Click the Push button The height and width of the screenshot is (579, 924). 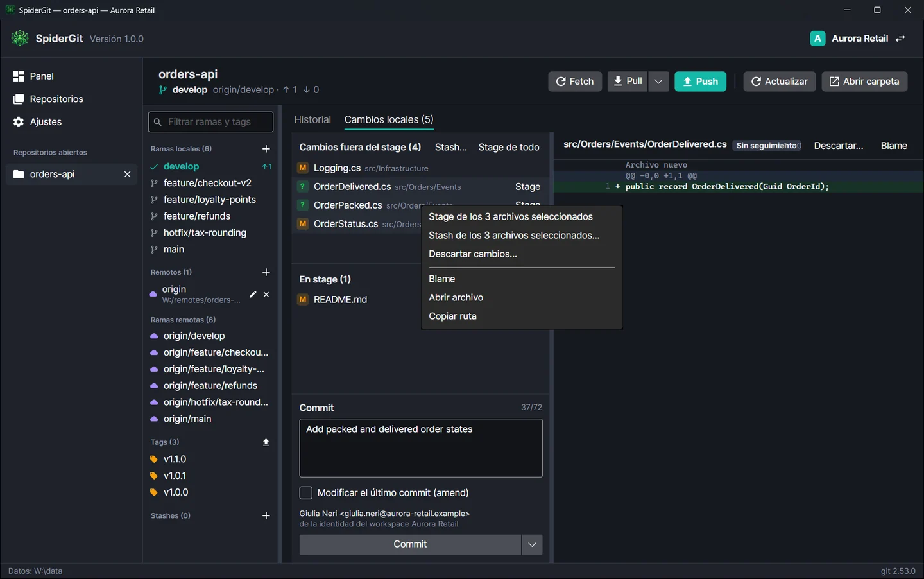tap(700, 82)
